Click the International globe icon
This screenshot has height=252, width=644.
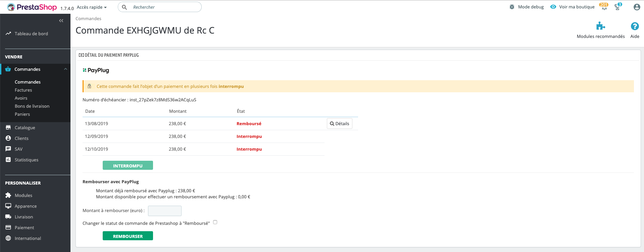click(x=8, y=238)
